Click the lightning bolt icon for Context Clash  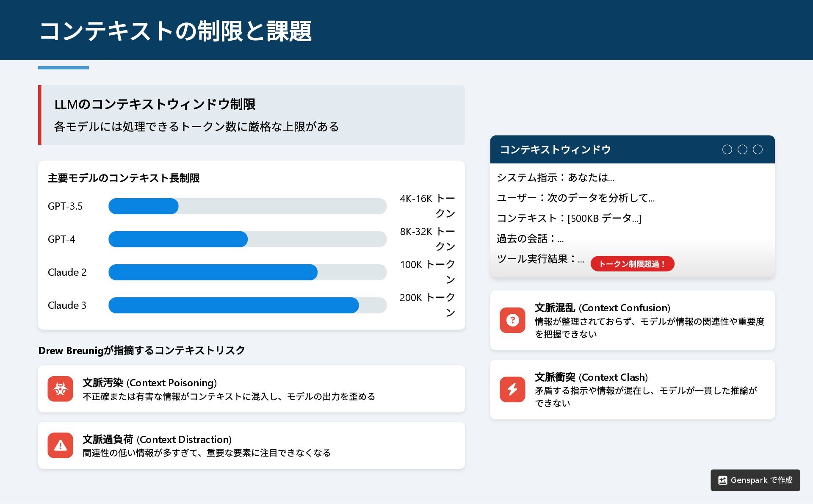[512, 389]
